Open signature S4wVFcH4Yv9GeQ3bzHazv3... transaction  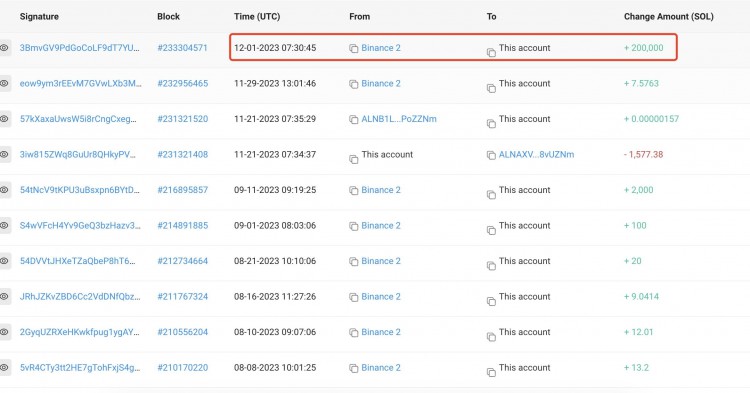click(x=80, y=226)
